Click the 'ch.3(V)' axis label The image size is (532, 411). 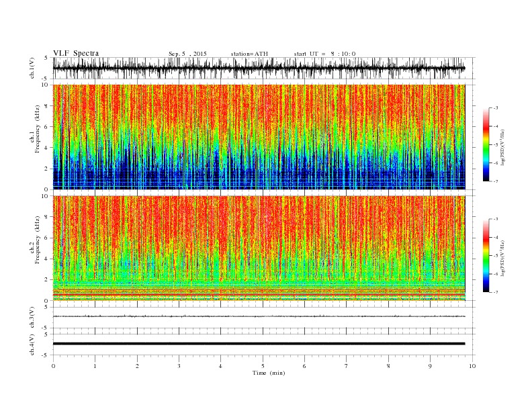(x=32, y=318)
